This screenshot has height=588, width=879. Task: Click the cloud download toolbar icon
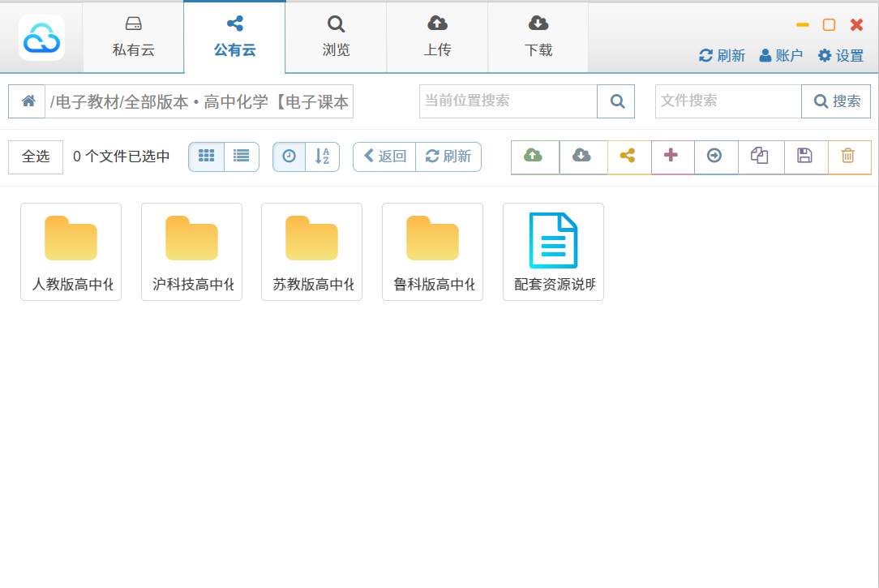pos(581,157)
